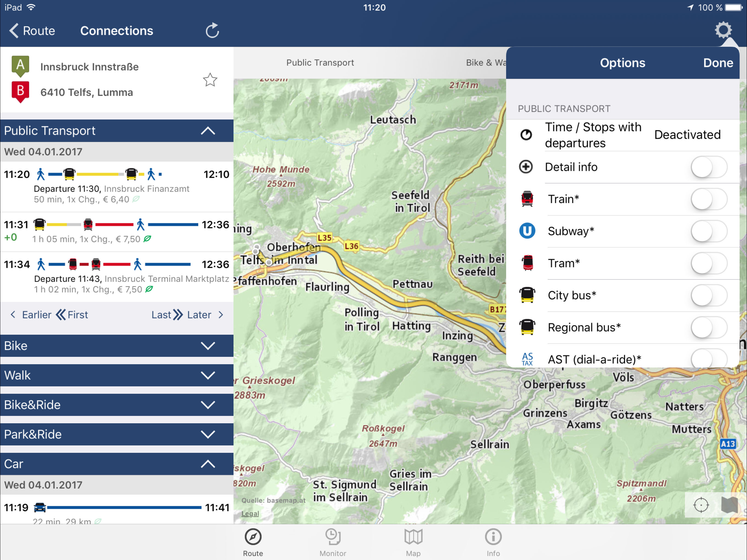Expand the Bike&Ride section
This screenshot has height=560, width=747.
[x=116, y=405]
